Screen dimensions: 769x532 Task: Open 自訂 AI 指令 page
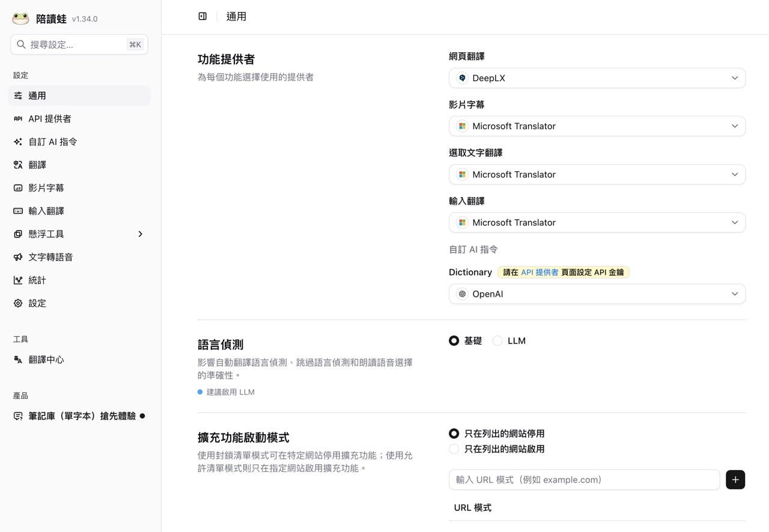pos(79,142)
